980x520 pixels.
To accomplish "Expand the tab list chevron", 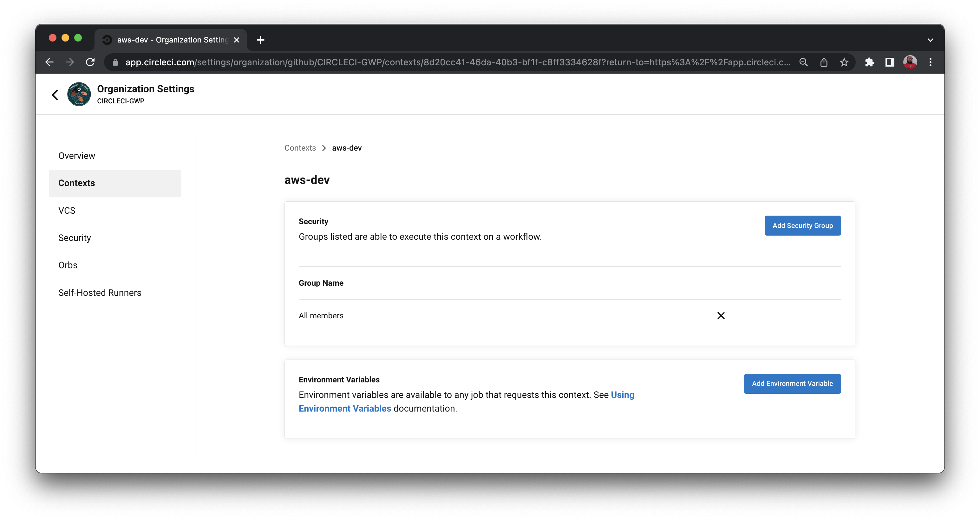I will pyautogui.click(x=931, y=40).
